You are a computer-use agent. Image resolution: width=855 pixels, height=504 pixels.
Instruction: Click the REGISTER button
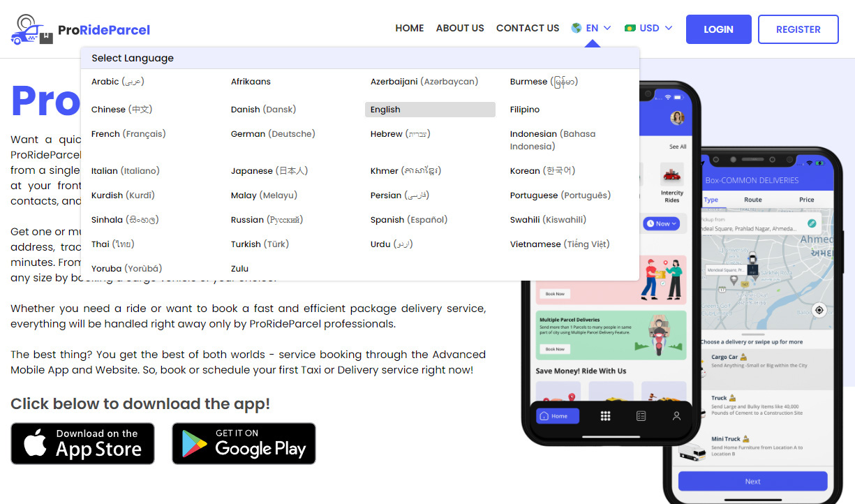tap(798, 29)
